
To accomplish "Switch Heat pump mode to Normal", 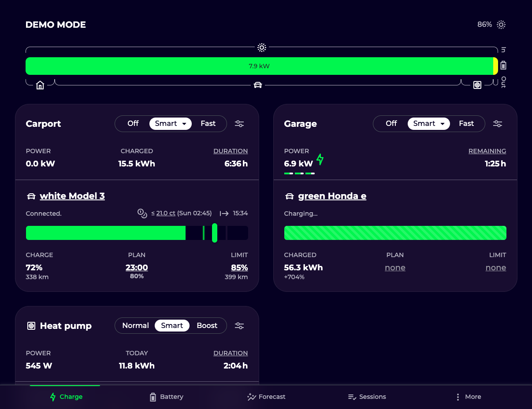I will pos(135,326).
